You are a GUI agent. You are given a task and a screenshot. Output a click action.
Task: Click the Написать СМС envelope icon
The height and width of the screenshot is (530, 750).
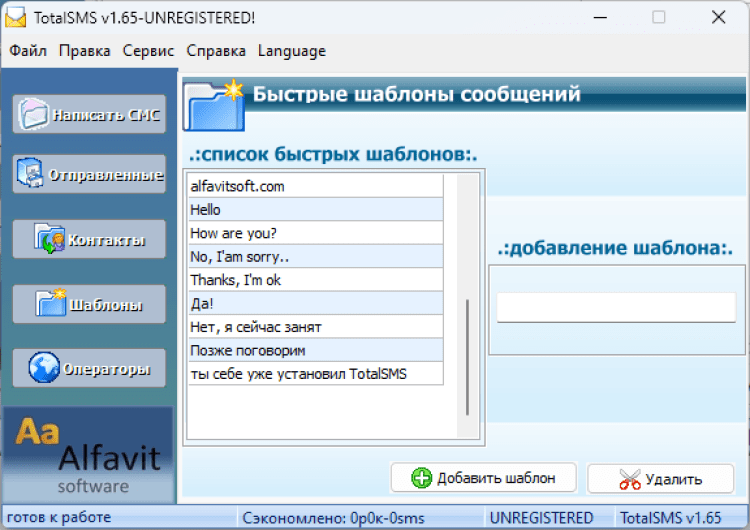(x=33, y=114)
